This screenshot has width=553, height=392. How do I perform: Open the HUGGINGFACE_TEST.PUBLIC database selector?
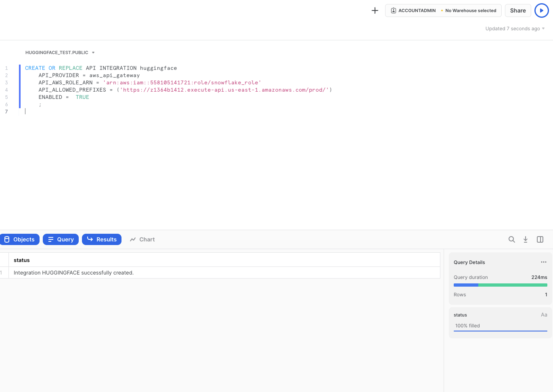(60, 52)
